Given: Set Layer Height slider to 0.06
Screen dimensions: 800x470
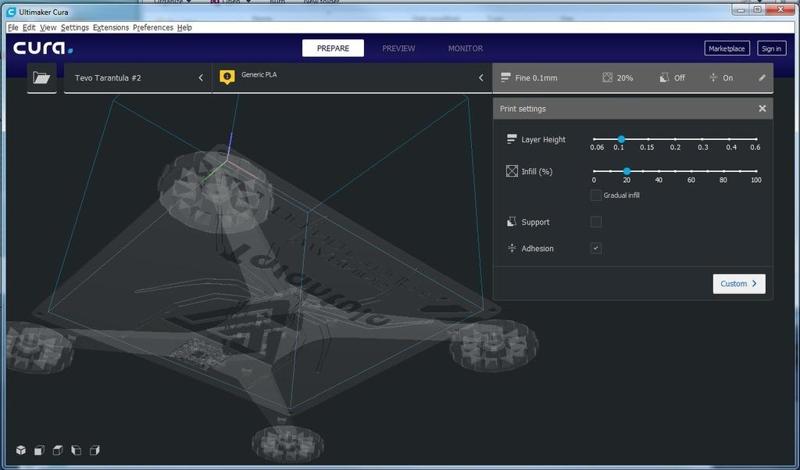Looking at the screenshot, I should tap(594, 139).
